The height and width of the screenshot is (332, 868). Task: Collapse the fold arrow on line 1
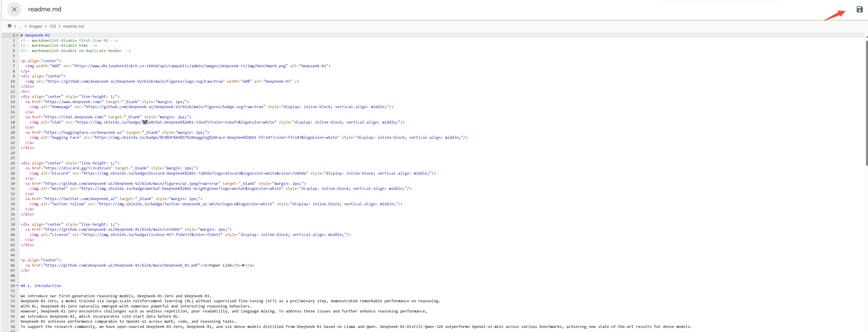[x=17, y=35]
